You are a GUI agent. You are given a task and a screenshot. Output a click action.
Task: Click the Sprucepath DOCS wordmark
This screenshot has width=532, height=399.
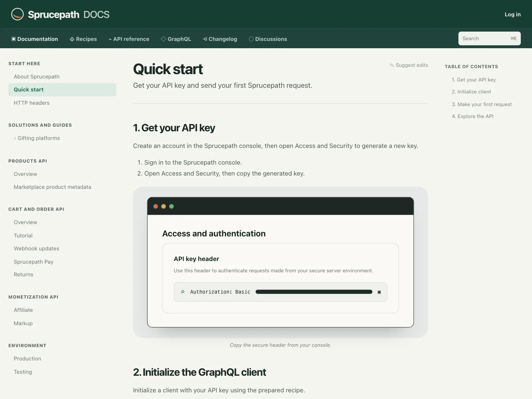68,15
